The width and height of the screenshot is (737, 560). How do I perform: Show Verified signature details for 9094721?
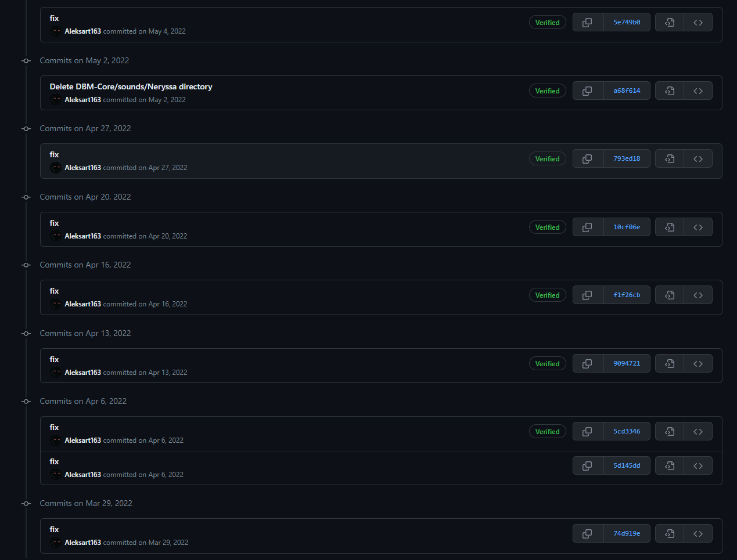coord(547,364)
